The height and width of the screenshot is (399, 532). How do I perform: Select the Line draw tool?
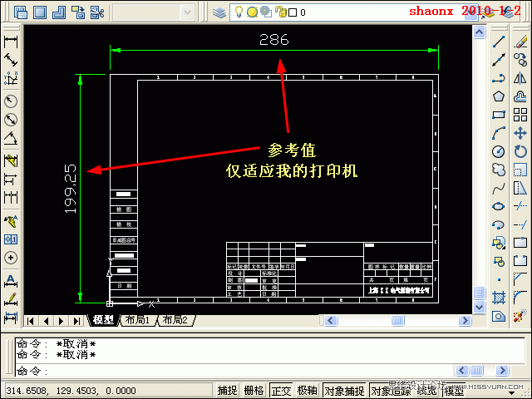pyautogui.click(x=499, y=42)
